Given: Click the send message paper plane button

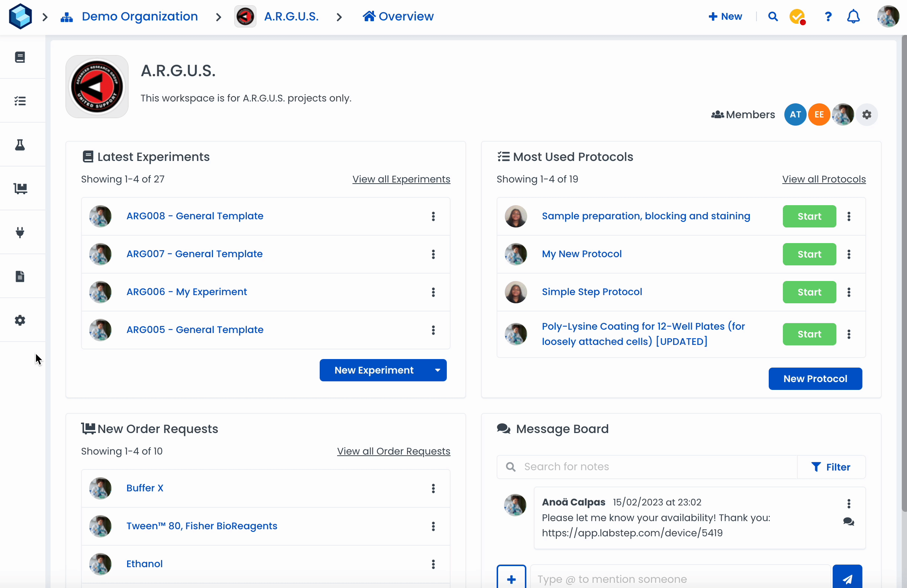Looking at the screenshot, I should coord(847,578).
